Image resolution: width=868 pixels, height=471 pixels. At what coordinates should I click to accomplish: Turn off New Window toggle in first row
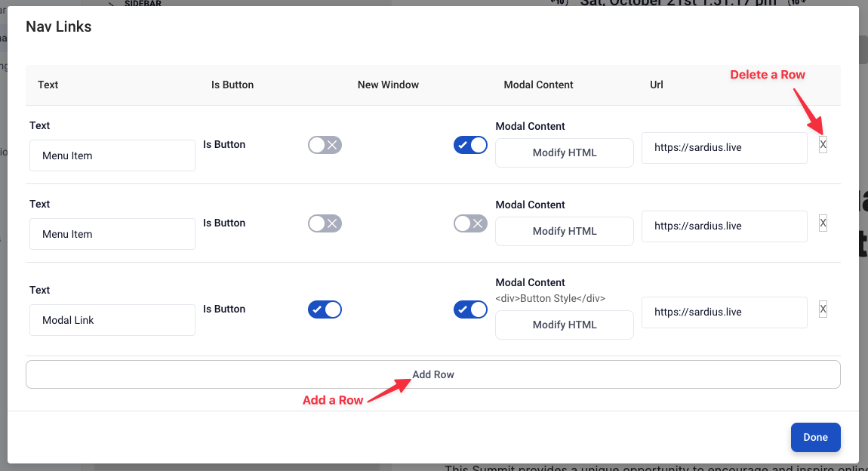[470, 145]
